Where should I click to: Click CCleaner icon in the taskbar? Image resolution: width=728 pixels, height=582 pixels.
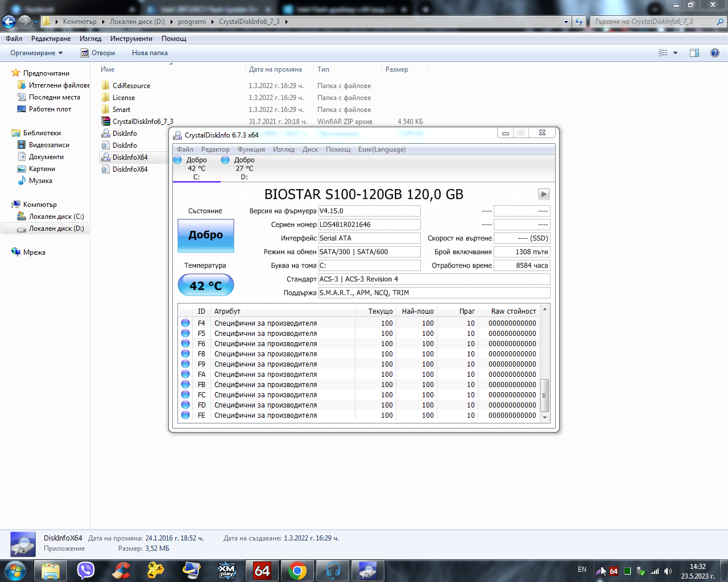(121, 570)
